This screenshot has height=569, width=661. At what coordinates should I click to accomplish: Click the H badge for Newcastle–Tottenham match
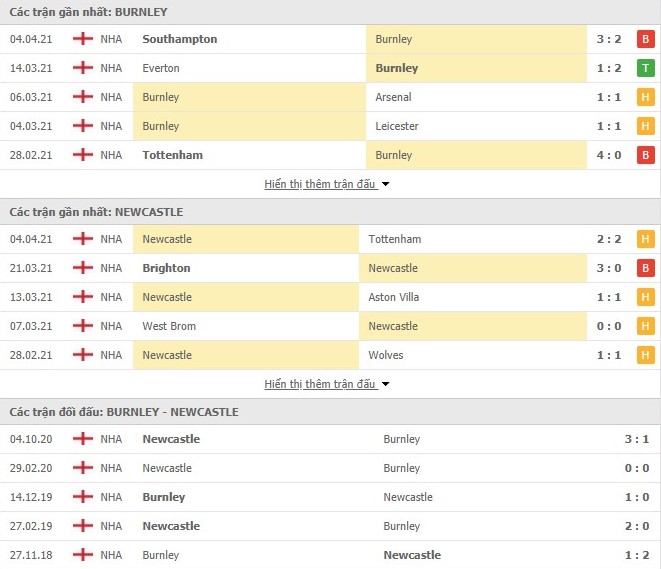point(646,239)
